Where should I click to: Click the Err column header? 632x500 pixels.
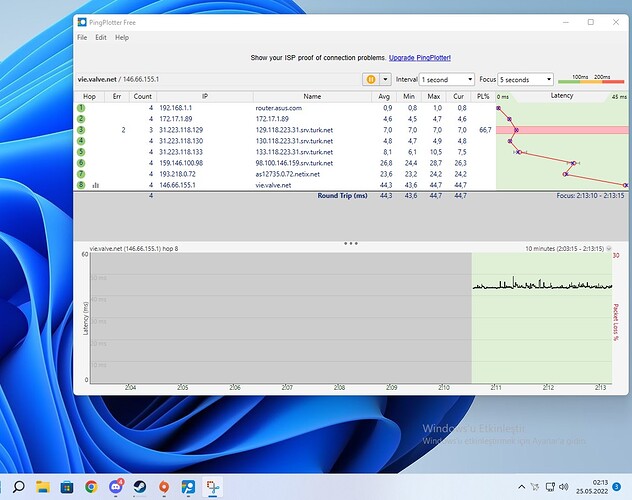117,97
